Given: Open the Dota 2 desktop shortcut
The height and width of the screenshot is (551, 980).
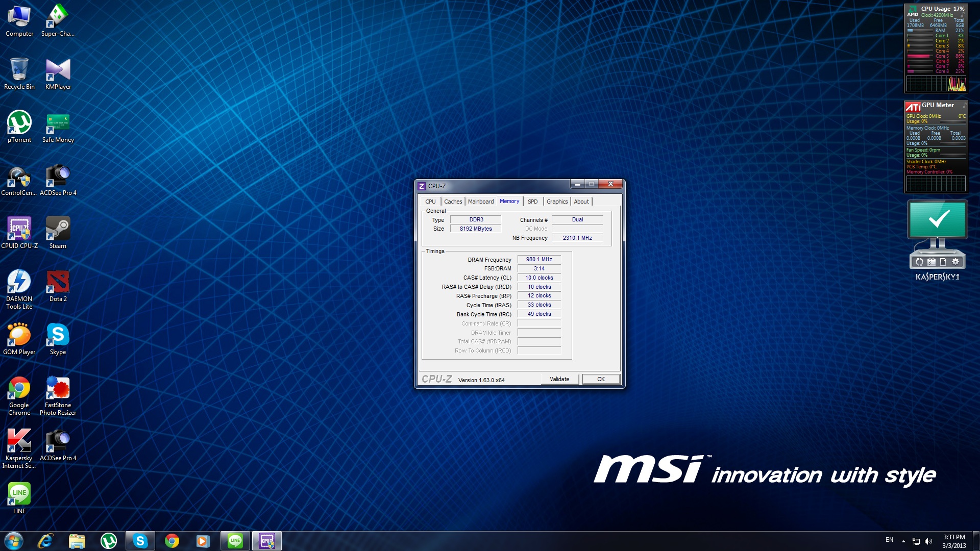Looking at the screenshot, I should coord(58,282).
